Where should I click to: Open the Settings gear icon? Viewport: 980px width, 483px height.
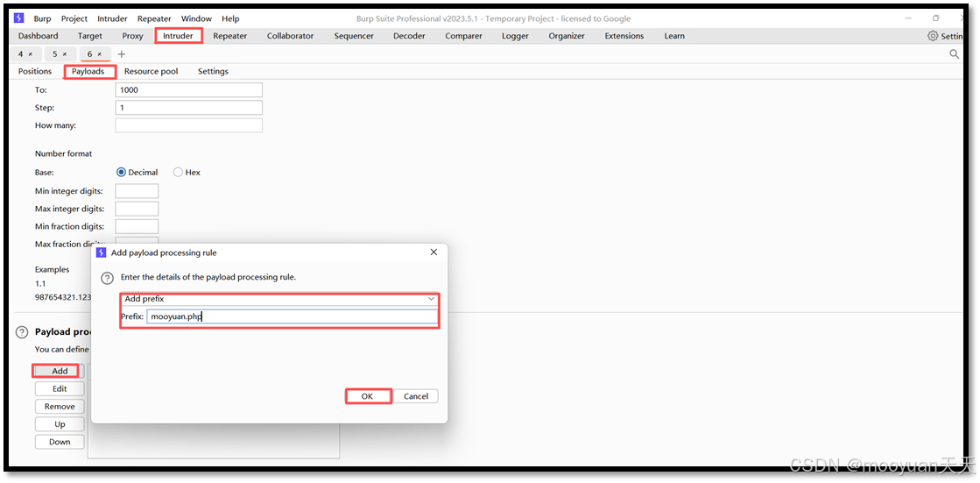[933, 36]
